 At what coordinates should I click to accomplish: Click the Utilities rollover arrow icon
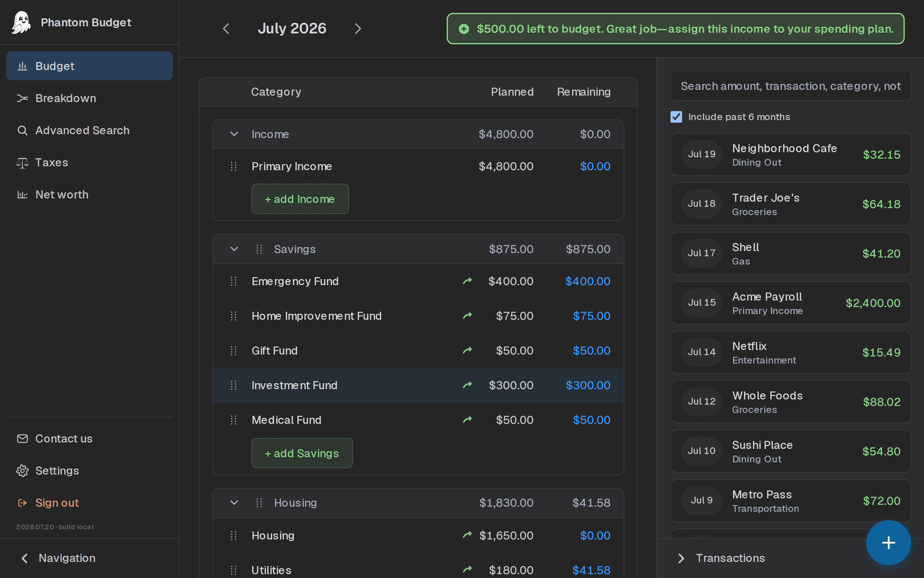tap(467, 570)
